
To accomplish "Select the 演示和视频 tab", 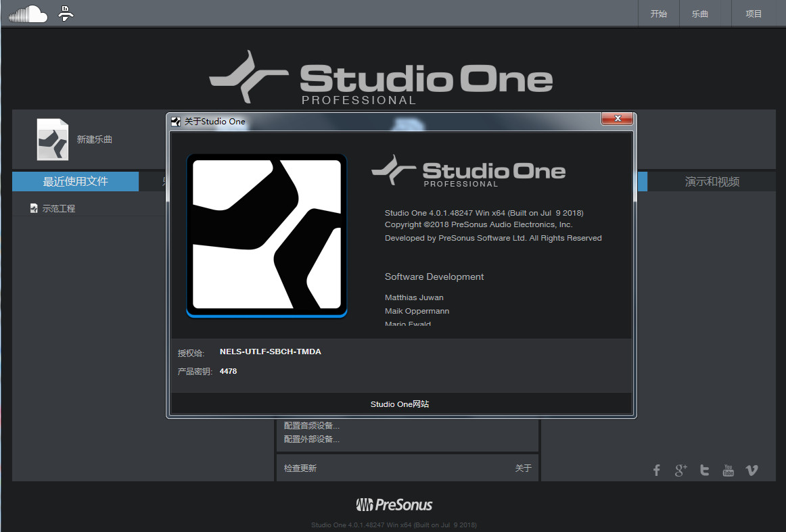I will [x=712, y=182].
